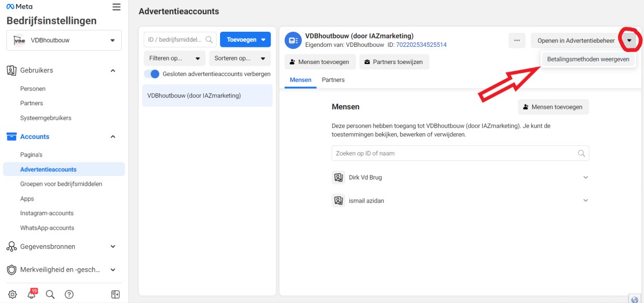This screenshot has width=644, height=303.
Task: Click the Accounts section icon
Action: click(x=11, y=136)
